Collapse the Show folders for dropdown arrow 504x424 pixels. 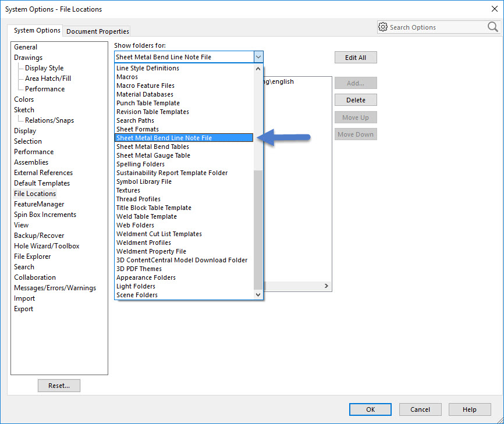tap(258, 57)
